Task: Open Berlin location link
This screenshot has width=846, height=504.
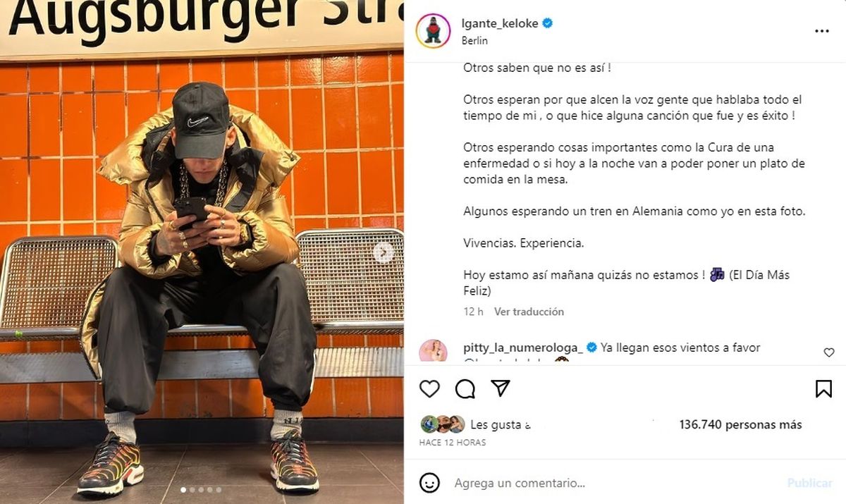Action: pos(474,40)
